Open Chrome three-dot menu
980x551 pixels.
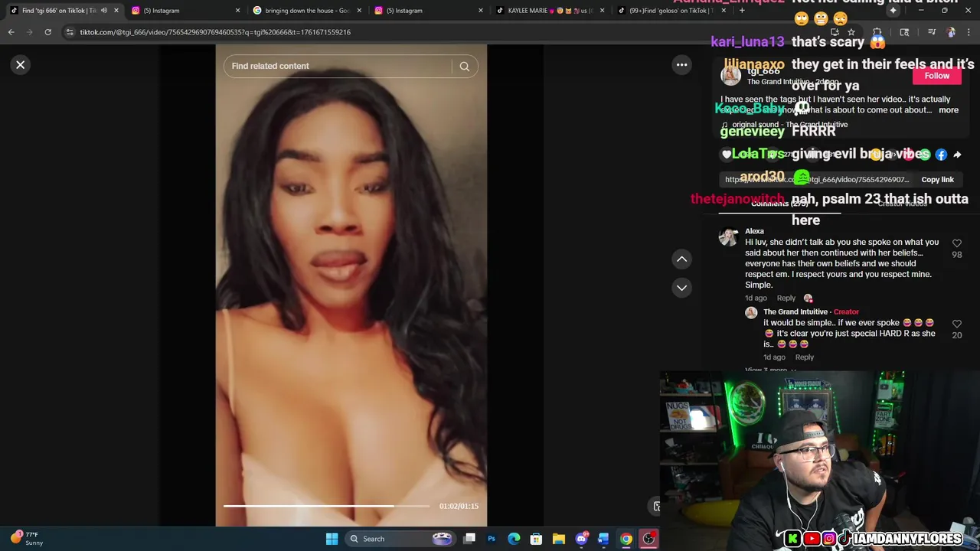[969, 32]
